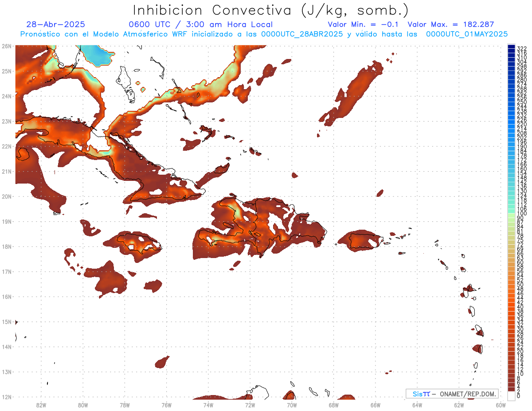Click the color bar value 40
This screenshot has width=532, height=411.
(520, 307)
